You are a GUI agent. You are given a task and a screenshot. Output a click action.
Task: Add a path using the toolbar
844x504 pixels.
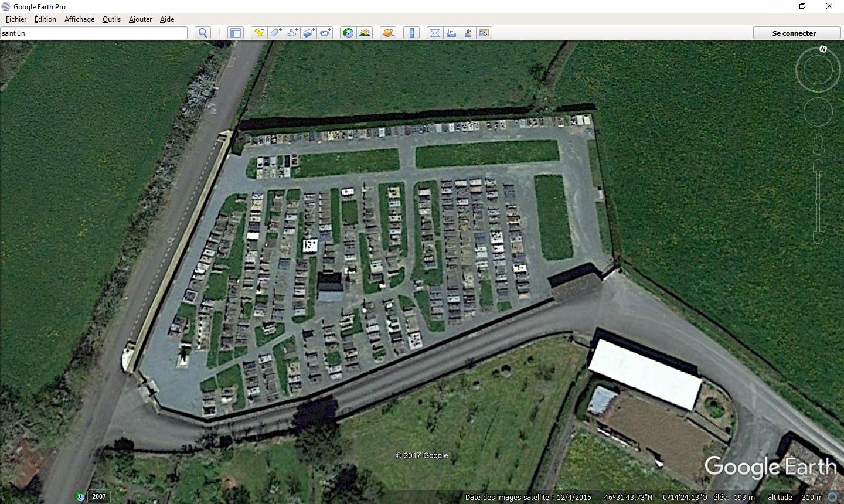coord(292,33)
